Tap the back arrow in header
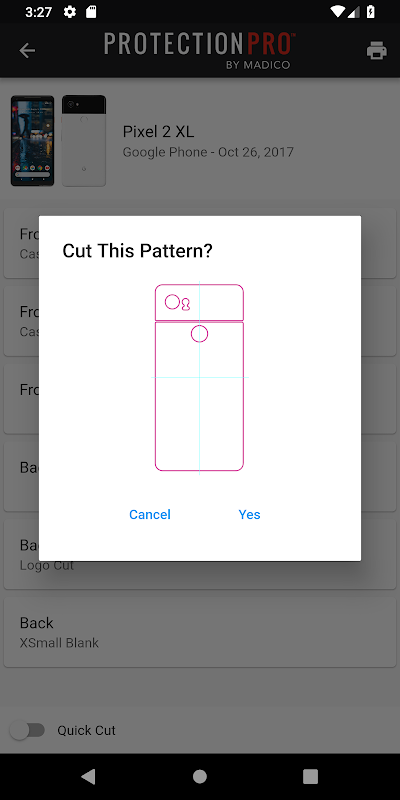 (27, 50)
